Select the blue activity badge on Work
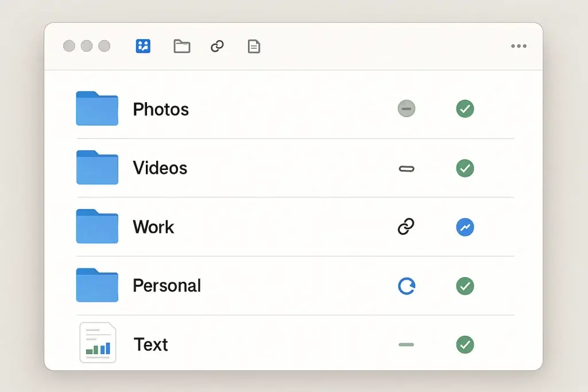Screen dimensions: 588x392 tap(465, 227)
